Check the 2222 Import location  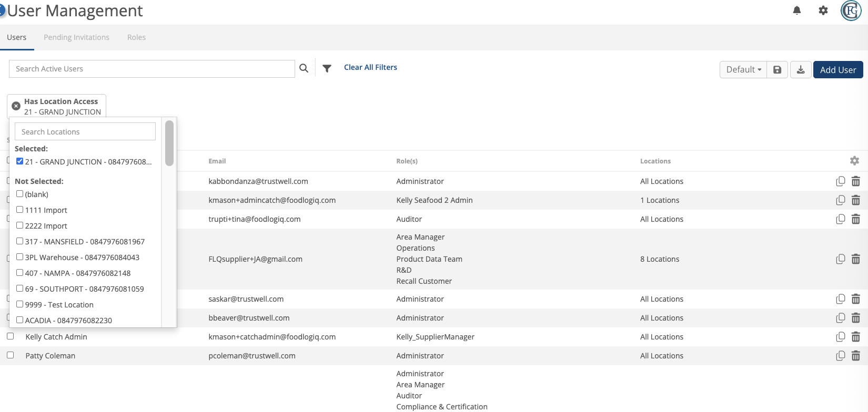19,225
